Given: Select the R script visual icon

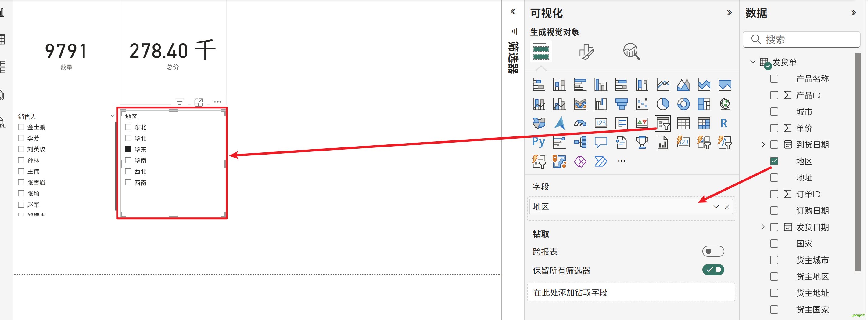Looking at the screenshot, I should [724, 123].
